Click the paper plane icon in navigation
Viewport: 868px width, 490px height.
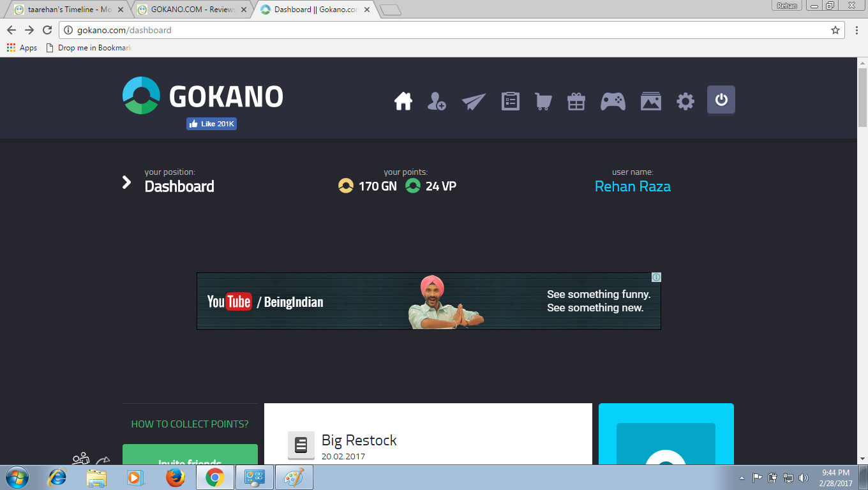(474, 101)
